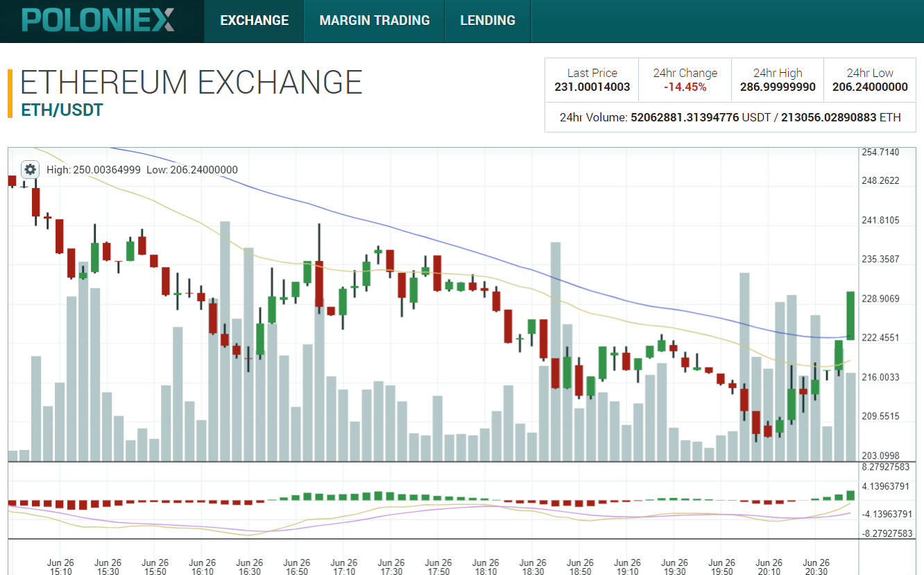Click the Poloniex logo
Viewport: 924px width, 575px height.
(99, 20)
